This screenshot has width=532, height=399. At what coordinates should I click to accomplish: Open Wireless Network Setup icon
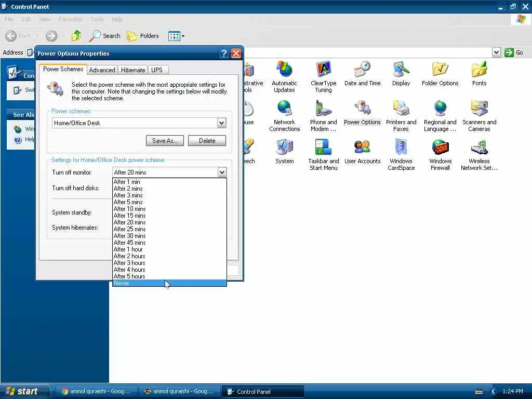pyautogui.click(x=479, y=155)
